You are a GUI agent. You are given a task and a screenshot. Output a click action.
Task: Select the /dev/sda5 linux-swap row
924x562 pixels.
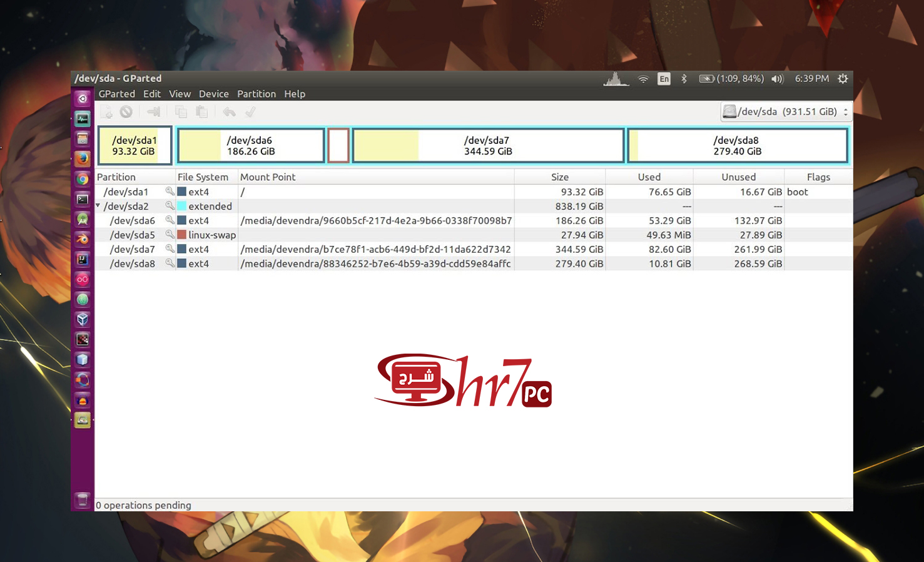(x=474, y=235)
